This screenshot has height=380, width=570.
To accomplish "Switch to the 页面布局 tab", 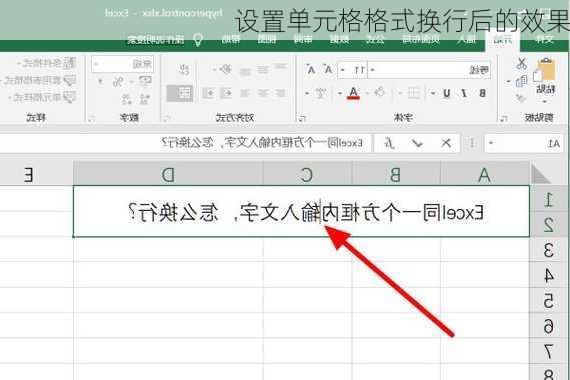I will pos(421,39).
